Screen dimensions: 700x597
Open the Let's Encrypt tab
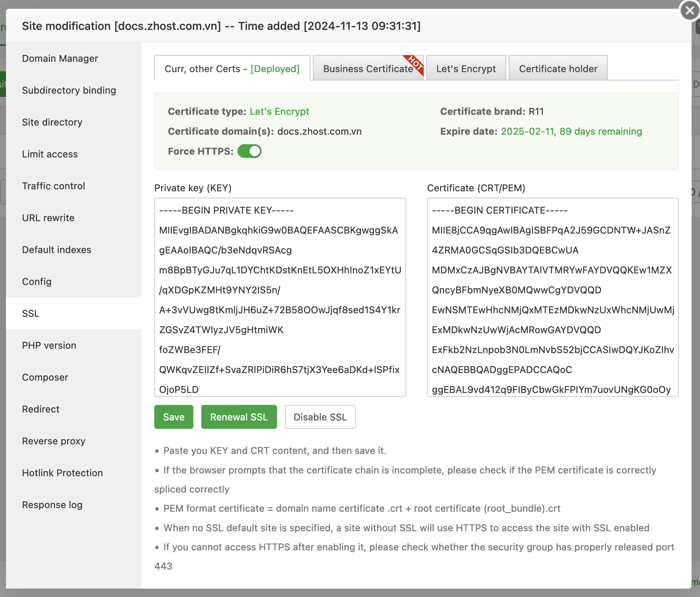(466, 68)
